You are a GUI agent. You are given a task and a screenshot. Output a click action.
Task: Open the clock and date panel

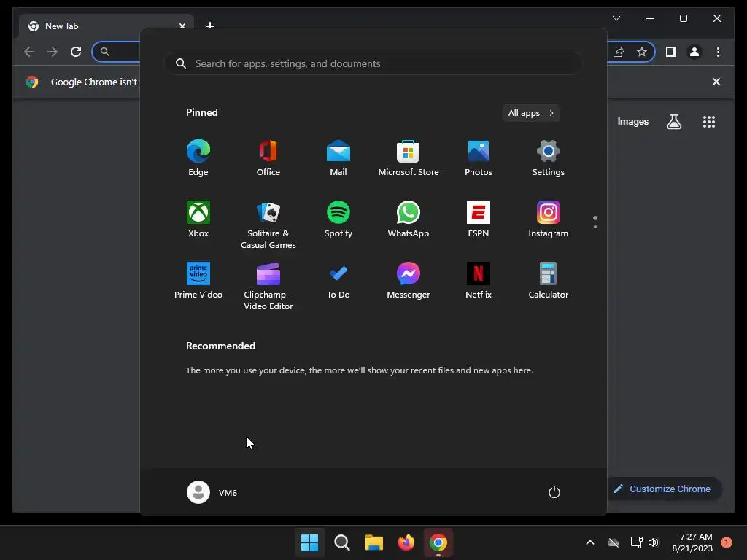(692, 542)
